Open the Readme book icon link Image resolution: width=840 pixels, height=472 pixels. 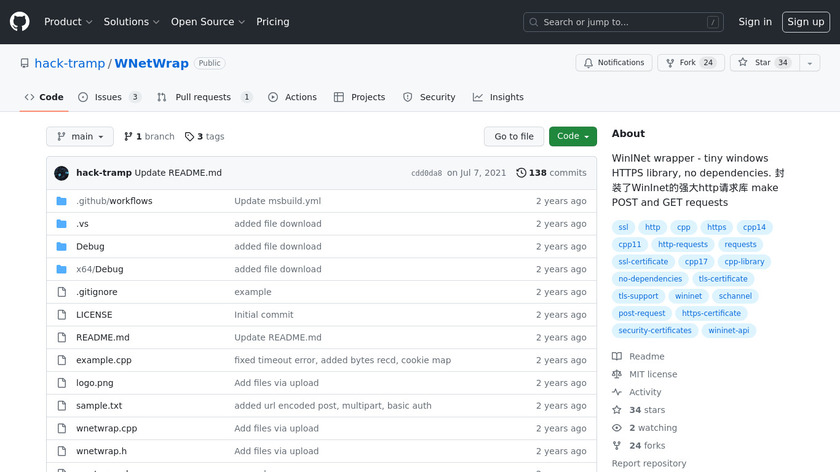618,357
